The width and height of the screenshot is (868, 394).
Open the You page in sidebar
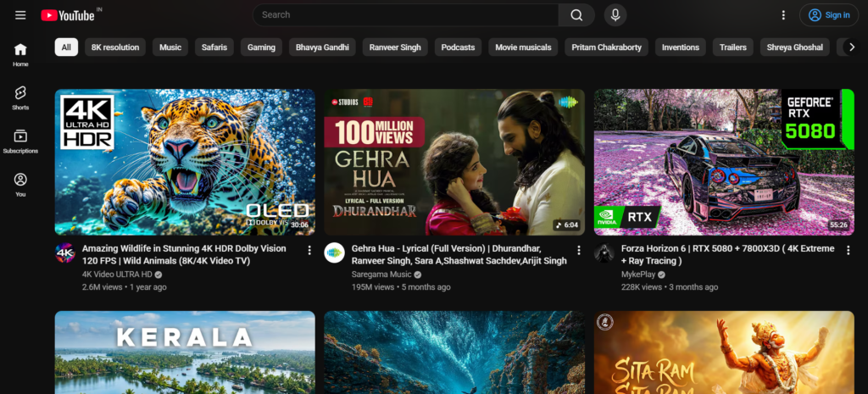click(x=20, y=185)
